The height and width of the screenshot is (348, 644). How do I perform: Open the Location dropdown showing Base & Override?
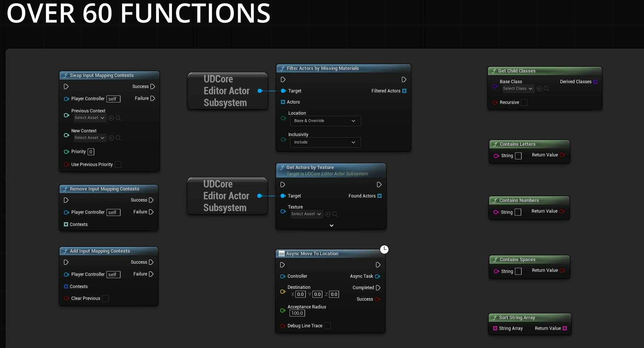(325, 121)
